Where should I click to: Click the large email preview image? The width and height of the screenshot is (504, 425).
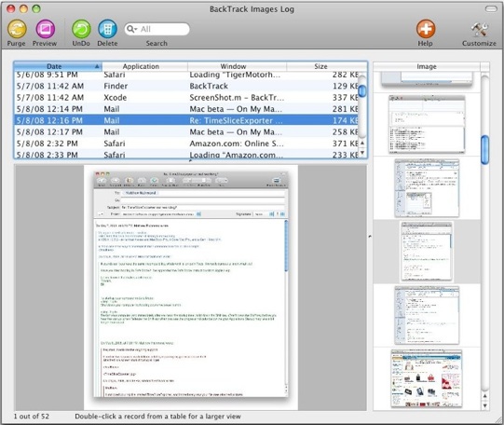pos(191,287)
